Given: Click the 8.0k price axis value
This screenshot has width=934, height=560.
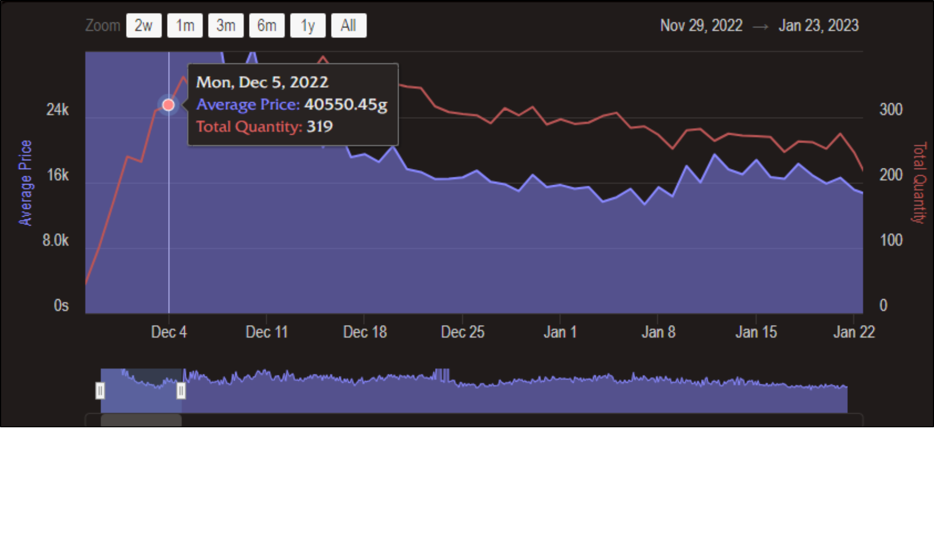Looking at the screenshot, I should point(56,240).
